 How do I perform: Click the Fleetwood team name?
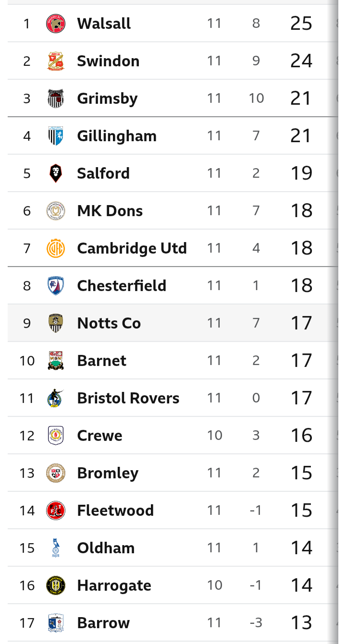point(115,510)
